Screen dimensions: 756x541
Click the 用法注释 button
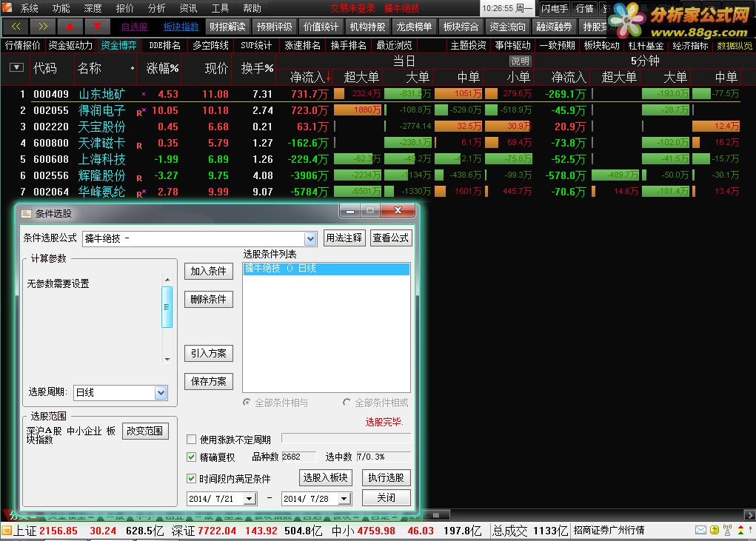pyautogui.click(x=344, y=238)
